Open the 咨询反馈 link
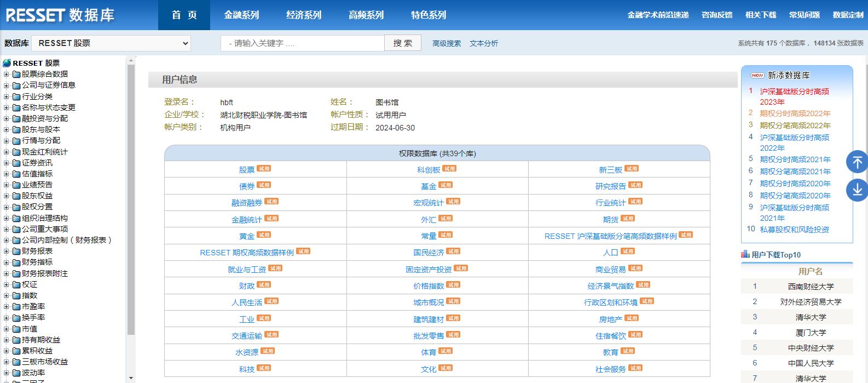Viewport: 868px width, 383px height. tap(717, 15)
